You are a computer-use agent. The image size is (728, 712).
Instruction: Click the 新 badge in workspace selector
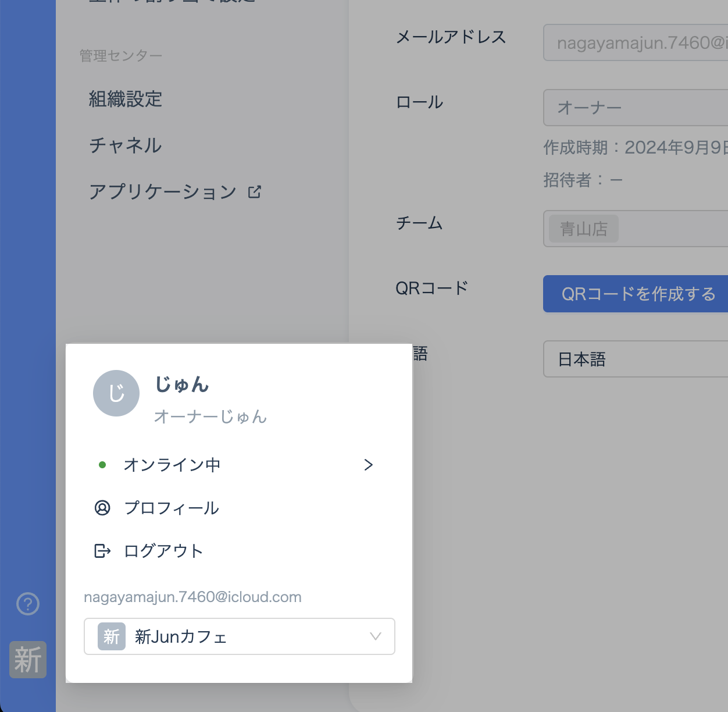(x=112, y=636)
